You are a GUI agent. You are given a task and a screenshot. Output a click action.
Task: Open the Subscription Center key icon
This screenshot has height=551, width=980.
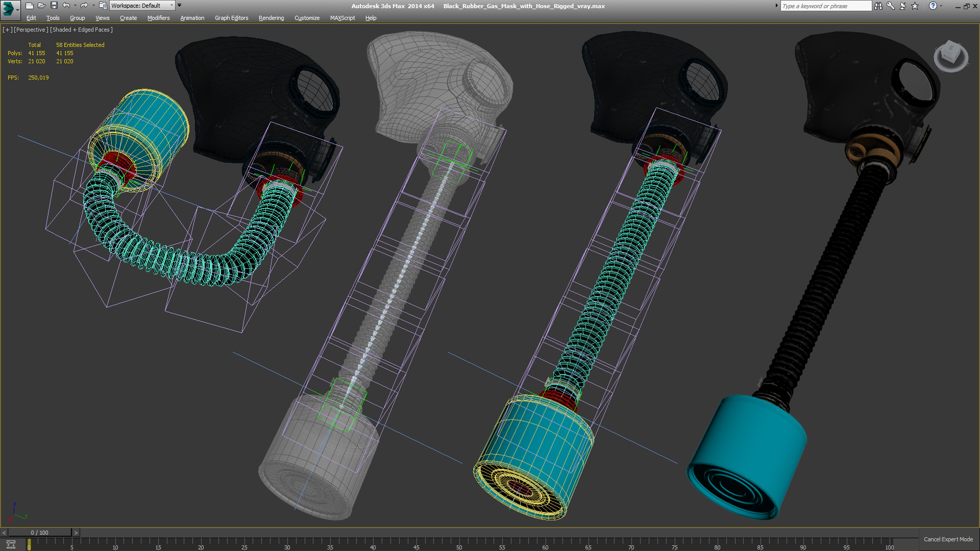pyautogui.click(x=891, y=6)
